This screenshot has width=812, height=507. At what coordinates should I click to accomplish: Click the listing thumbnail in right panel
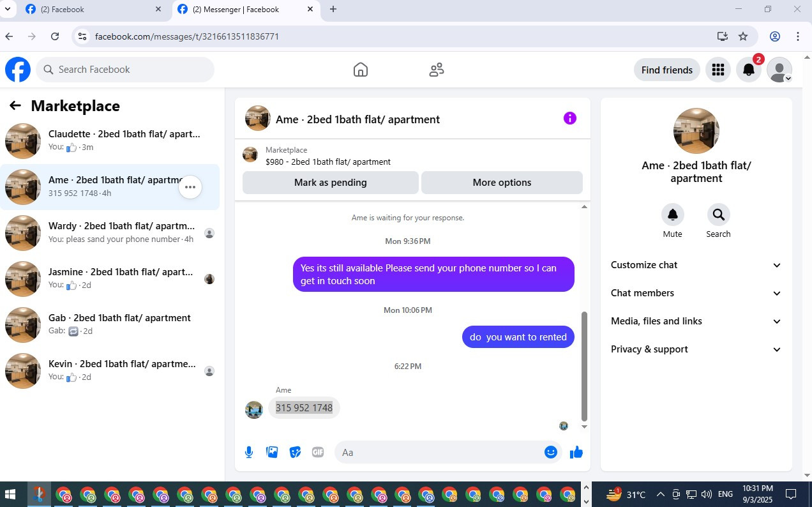(x=696, y=131)
